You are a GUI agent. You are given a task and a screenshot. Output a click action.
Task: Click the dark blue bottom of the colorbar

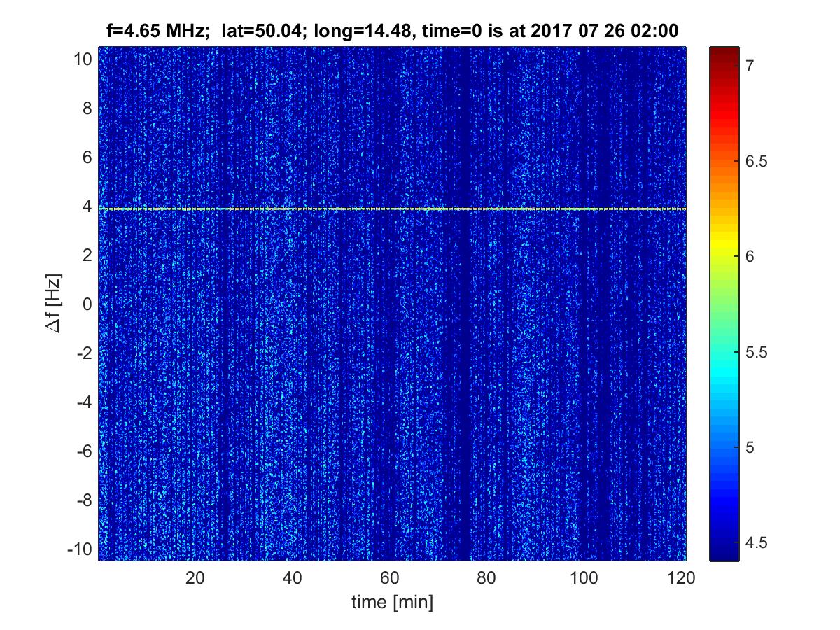tap(724, 553)
